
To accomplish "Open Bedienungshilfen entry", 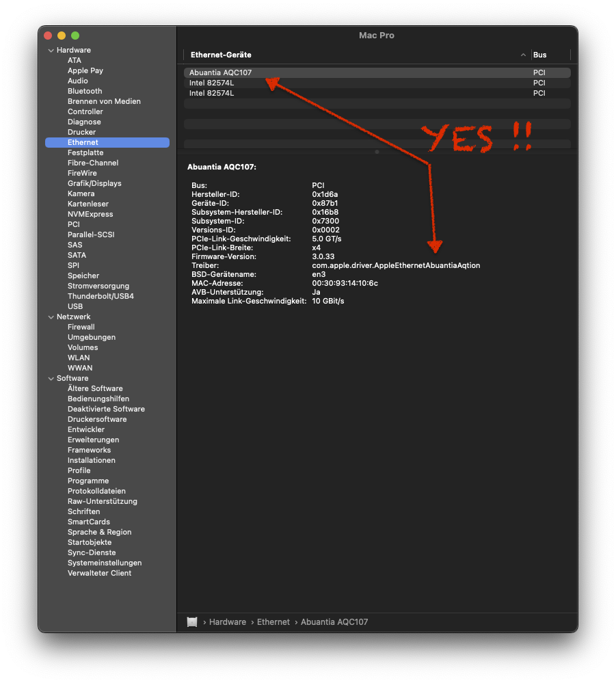I will point(98,399).
